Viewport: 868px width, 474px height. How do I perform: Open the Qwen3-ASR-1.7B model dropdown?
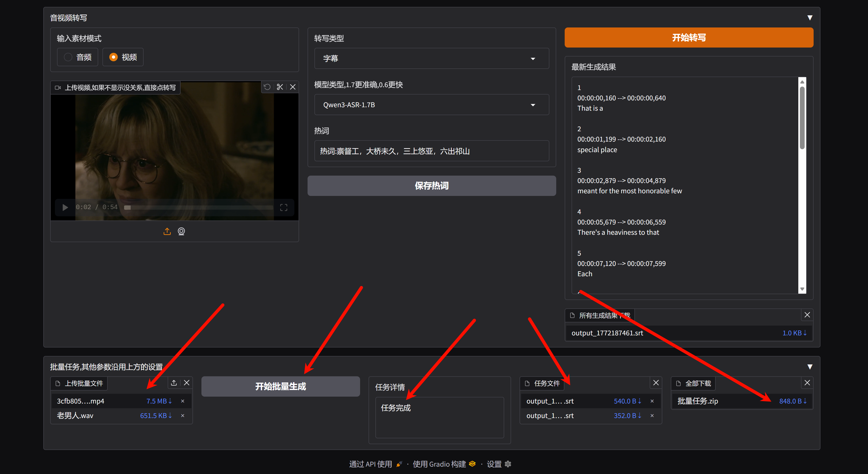pos(431,105)
